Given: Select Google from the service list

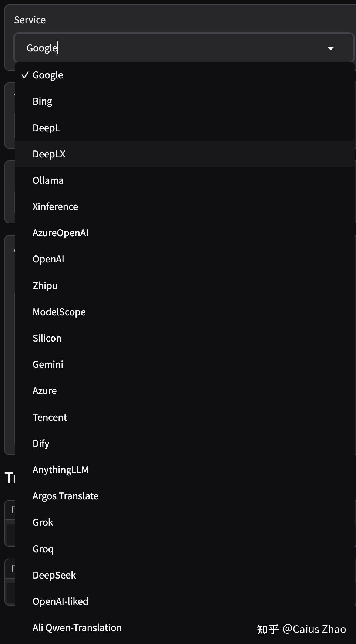Looking at the screenshot, I should point(48,75).
